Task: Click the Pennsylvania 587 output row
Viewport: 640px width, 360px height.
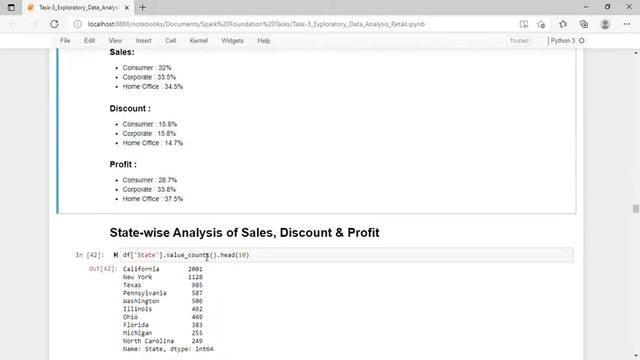Action: pos(162,293)
